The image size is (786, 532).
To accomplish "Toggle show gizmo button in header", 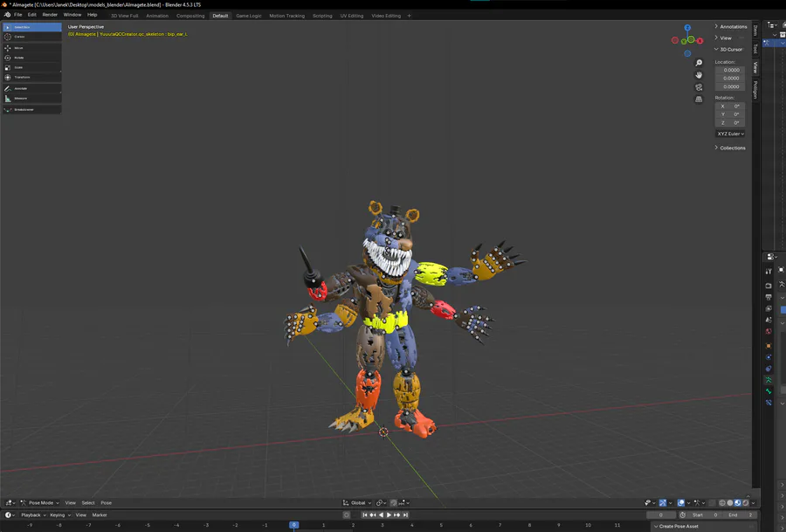I will click(x=663, y=502).
